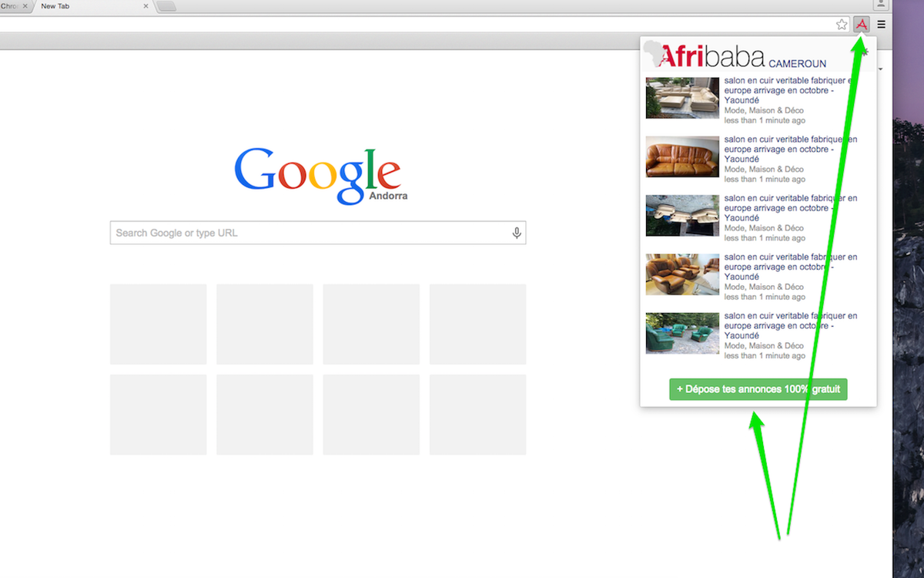
Task: Switch to the New Tab tab
Action: tap(91, 6)
